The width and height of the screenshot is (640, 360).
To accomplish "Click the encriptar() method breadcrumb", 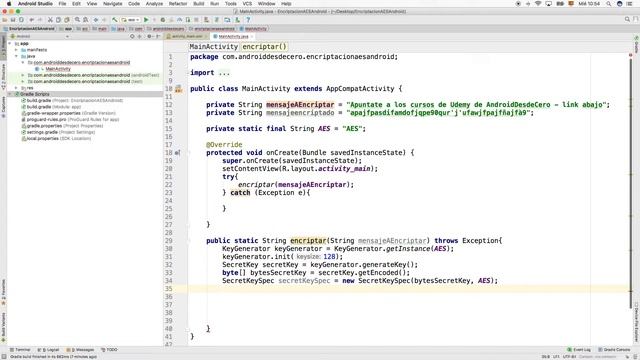I will point(264,47).
